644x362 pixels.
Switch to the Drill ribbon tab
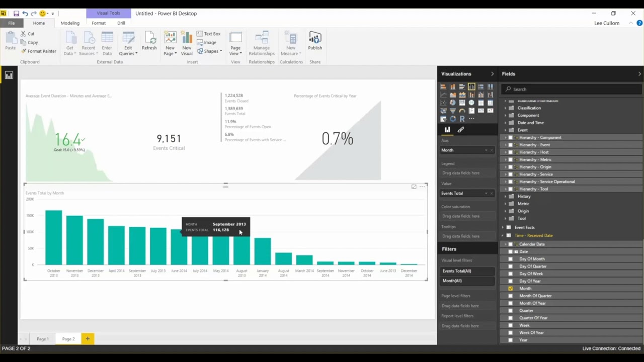coord(121,23)
